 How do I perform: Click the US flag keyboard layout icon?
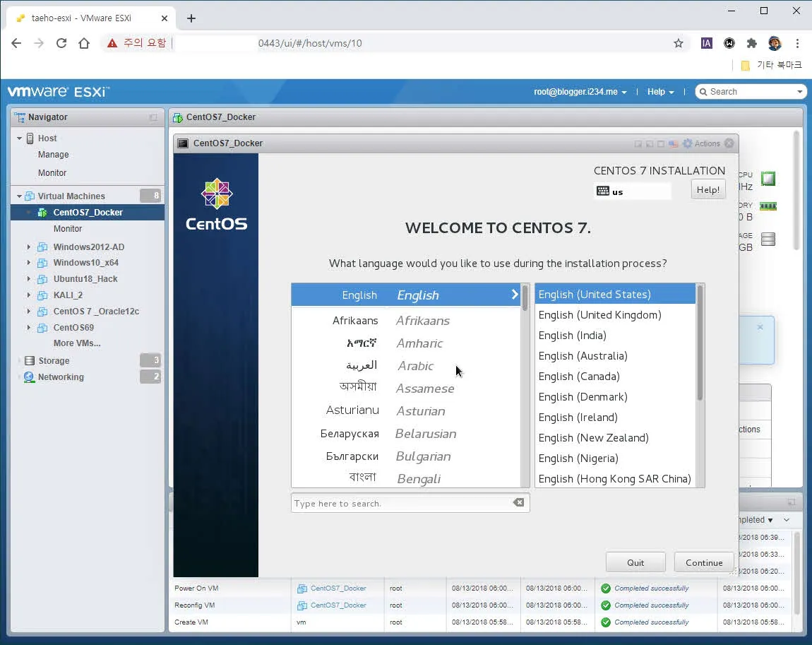pyautogui.click(x=673, y=143)
